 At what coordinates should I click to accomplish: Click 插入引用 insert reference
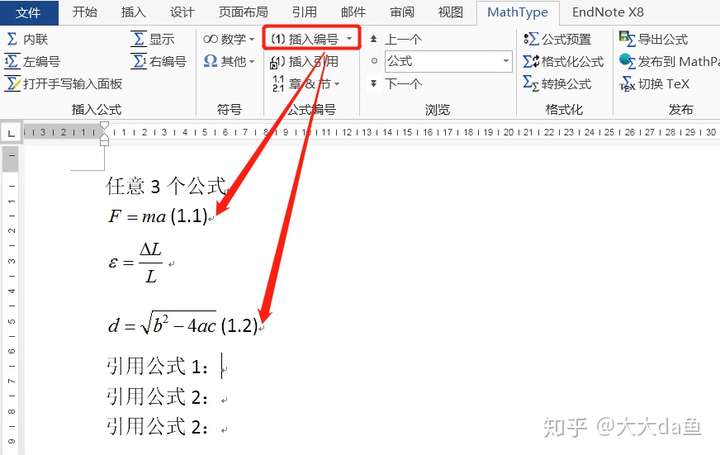[x=305, y=62]
